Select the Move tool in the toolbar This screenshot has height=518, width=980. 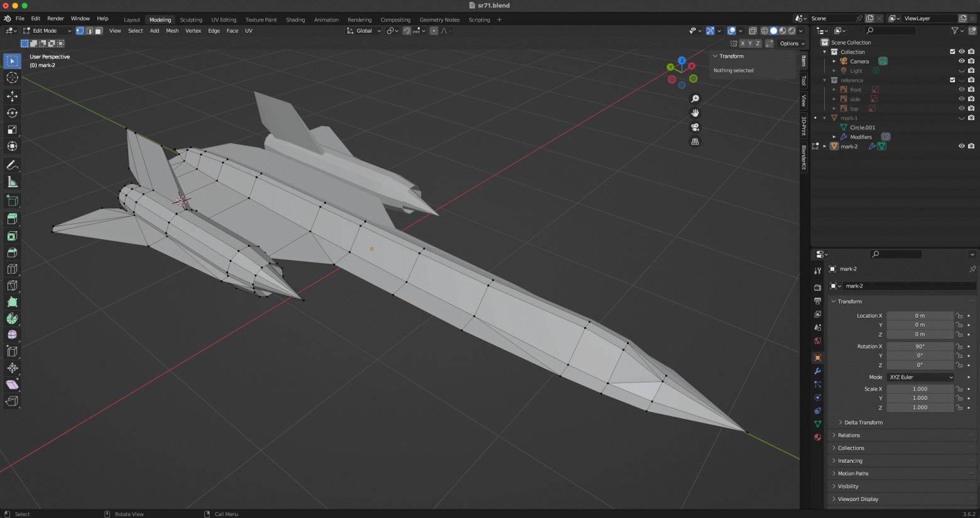tap(12, 96)
